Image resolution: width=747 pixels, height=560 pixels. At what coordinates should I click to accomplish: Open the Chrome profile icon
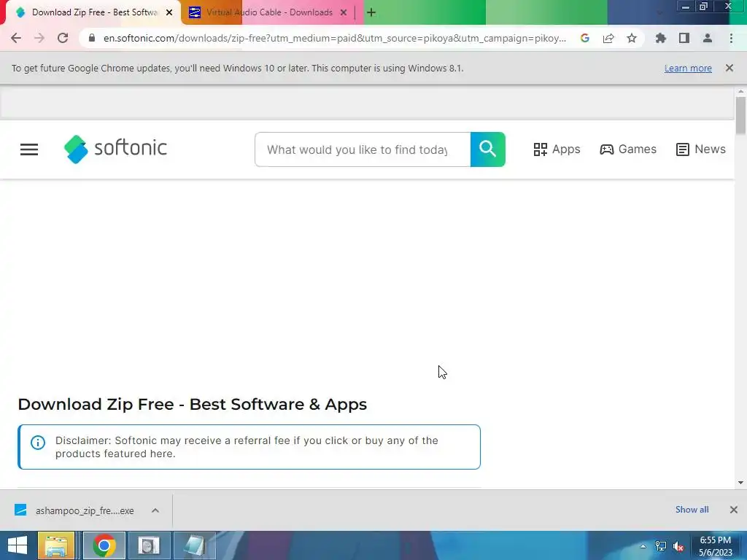(x=708, y=38)
